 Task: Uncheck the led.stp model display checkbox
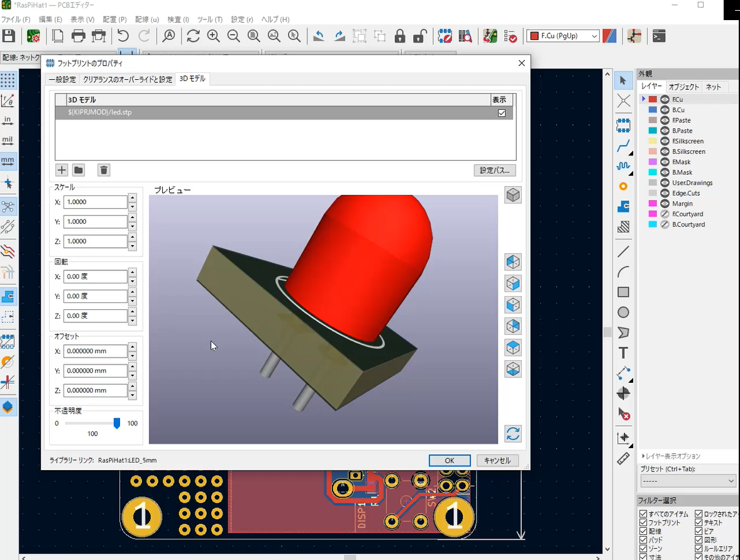pos(502,113)
